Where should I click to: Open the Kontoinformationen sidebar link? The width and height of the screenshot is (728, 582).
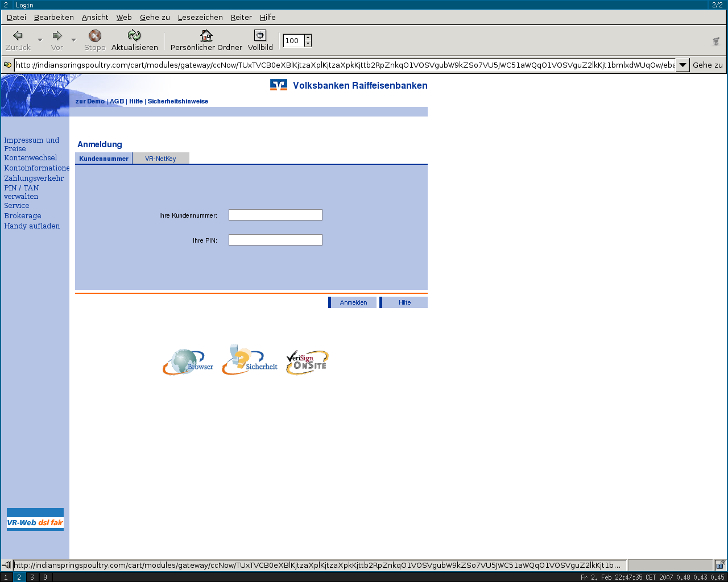(36, 168)
